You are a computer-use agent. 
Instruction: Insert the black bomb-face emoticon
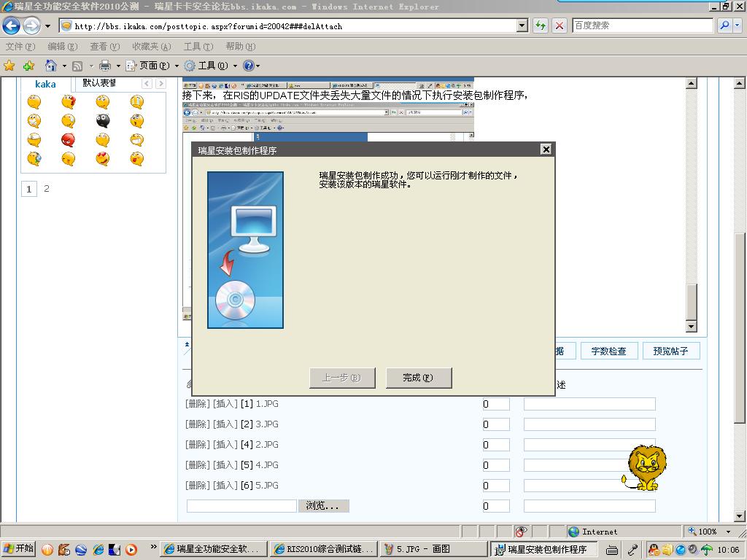point(102,121)
